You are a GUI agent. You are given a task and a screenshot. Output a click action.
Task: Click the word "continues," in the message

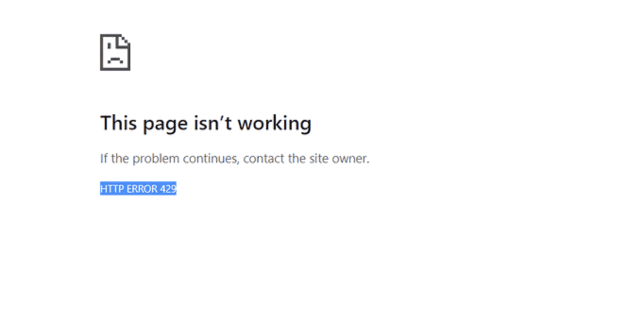coord(212,159)
